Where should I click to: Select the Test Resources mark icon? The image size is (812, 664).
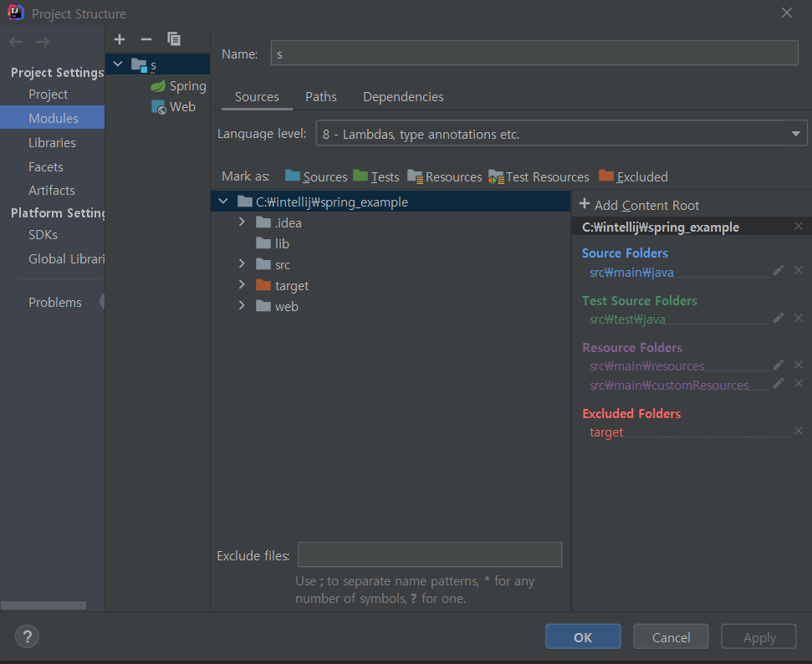pyautogui.click(x=497, y=176)
